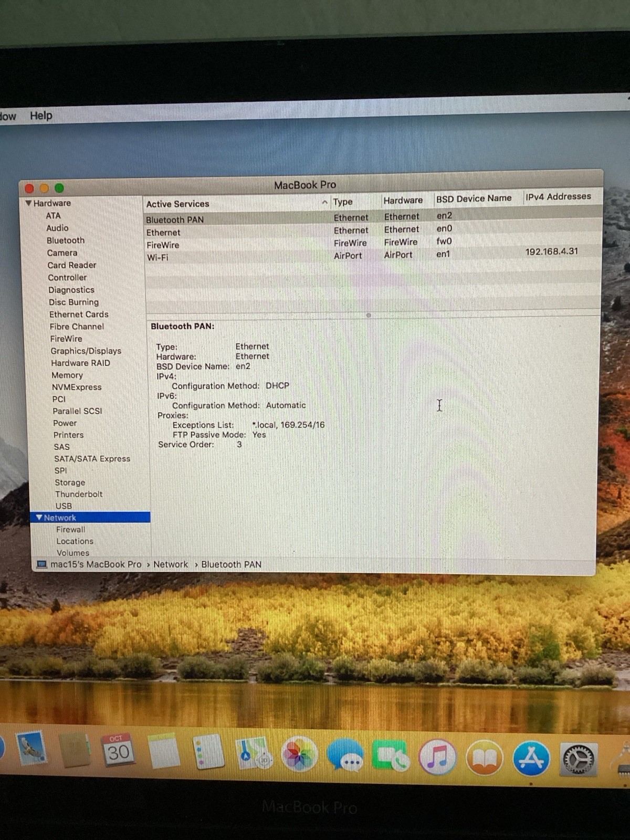This screenshot has height=840, width=630.
Task: Select SAS in sidebar
Action: tap(61, 447)
